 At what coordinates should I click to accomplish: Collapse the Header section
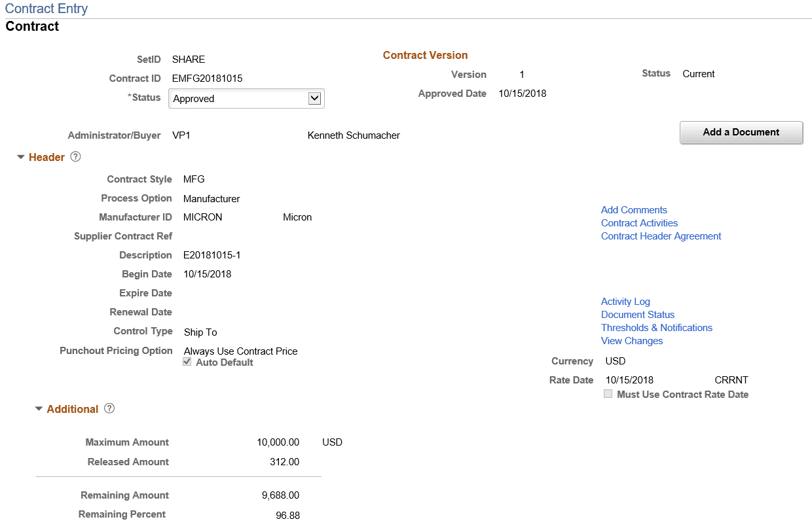[x=20, y=156]
